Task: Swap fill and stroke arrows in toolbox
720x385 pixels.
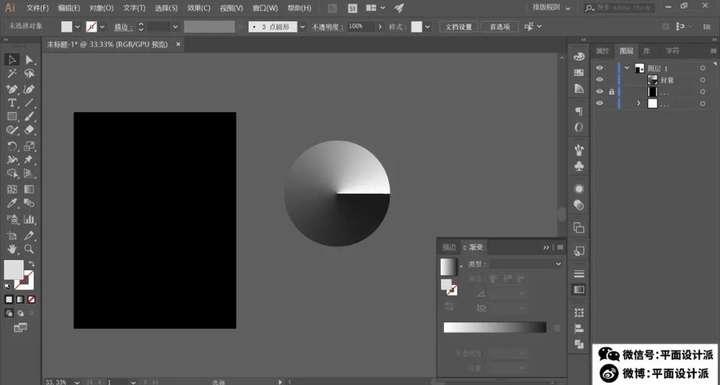Action: pyautogui.click(x=31, y=264)
